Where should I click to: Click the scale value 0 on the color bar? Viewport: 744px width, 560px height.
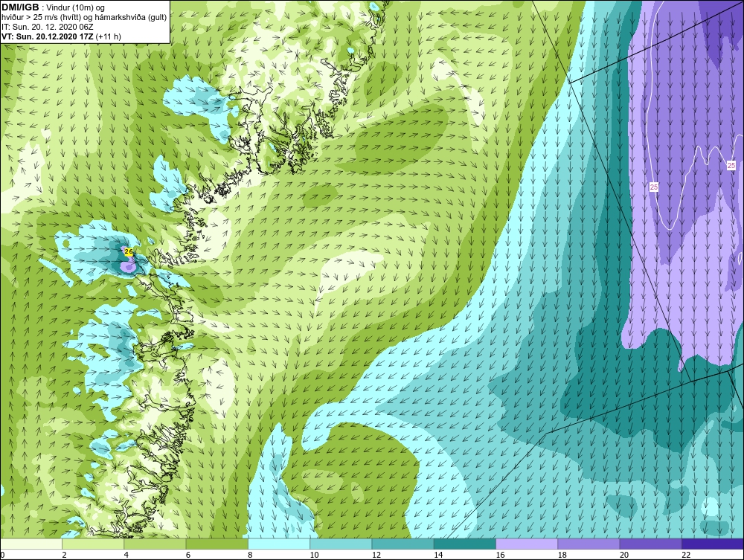2,556
